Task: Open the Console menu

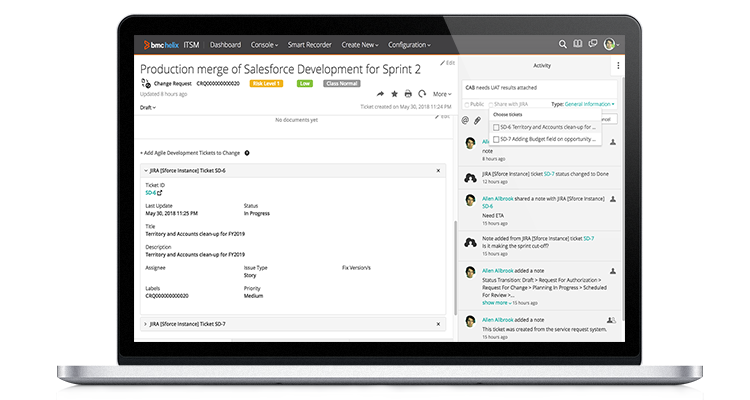Action: (264, 44)
